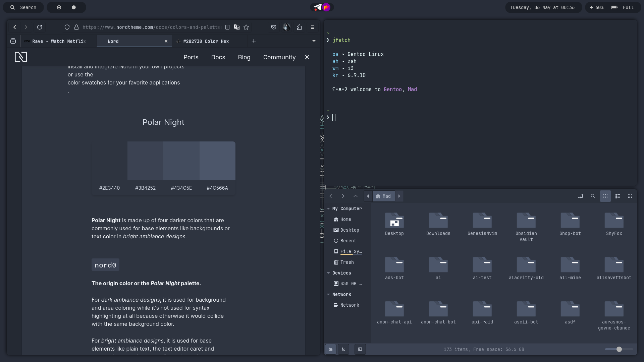This screenshot has height=362, width=644.
Task: Switch to the #282738 Color Hex tab
Action: [x=206, y=41]
